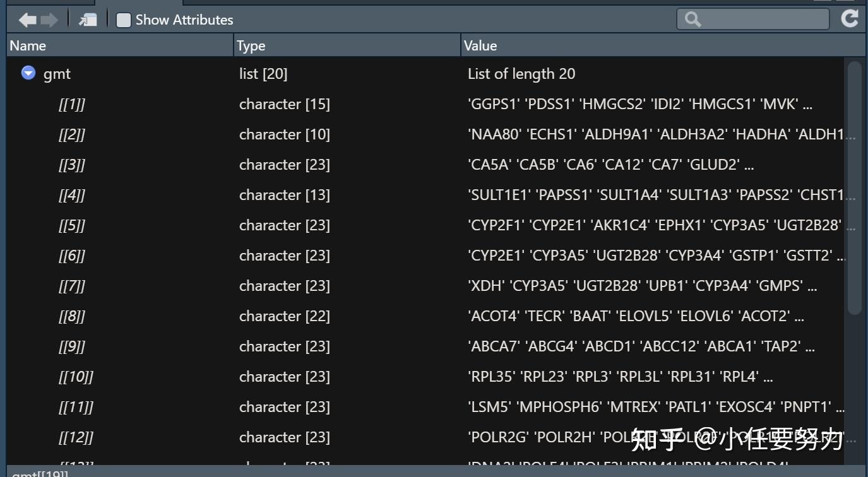
Task: Click the refresh icon to reload the data
Action: 850,18
